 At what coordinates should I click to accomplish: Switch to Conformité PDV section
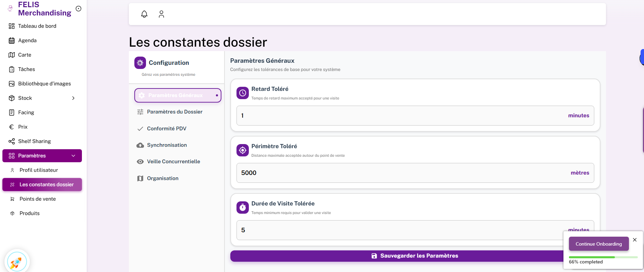(x=167, y=129)
